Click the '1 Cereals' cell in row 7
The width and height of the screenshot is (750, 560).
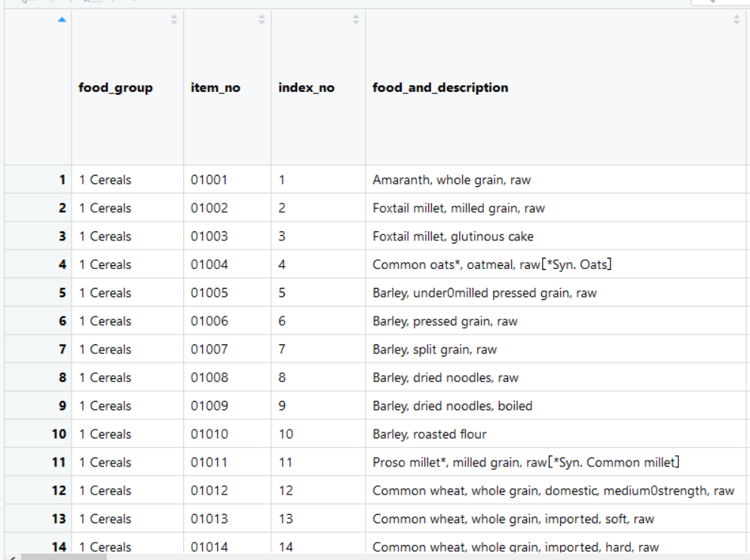pos(105,349)
